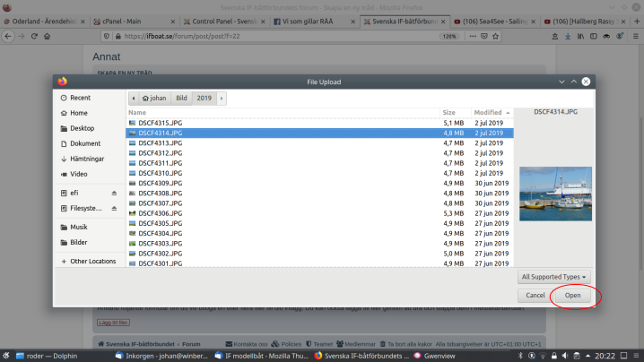Sort files by Name column
Viewport: 644px width, 362px height.
tap(283, 113)
